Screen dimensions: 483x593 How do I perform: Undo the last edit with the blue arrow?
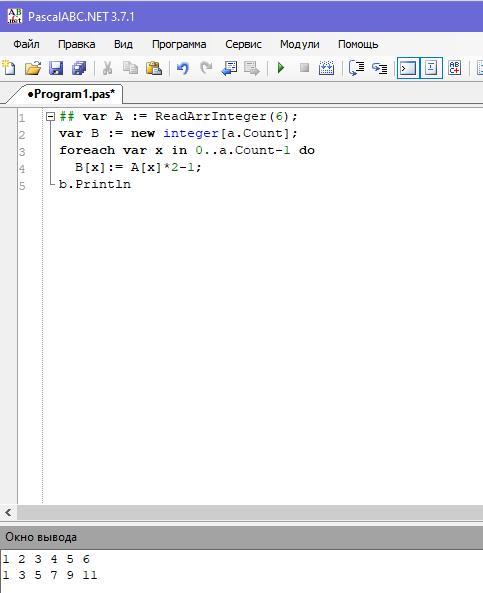183,68
